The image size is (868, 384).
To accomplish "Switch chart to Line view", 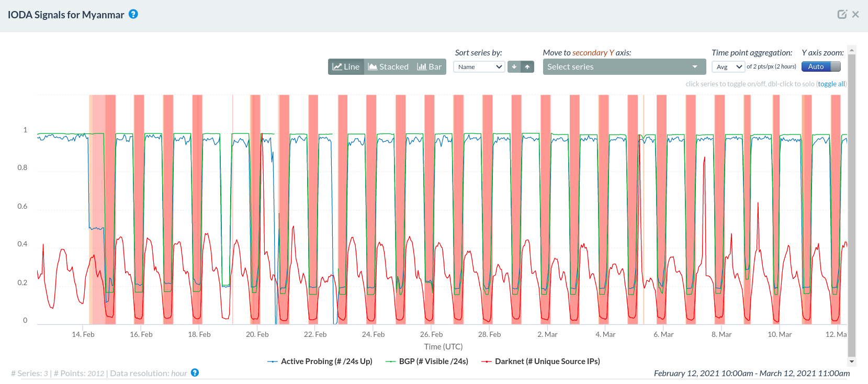I will (x=346, y=67).
